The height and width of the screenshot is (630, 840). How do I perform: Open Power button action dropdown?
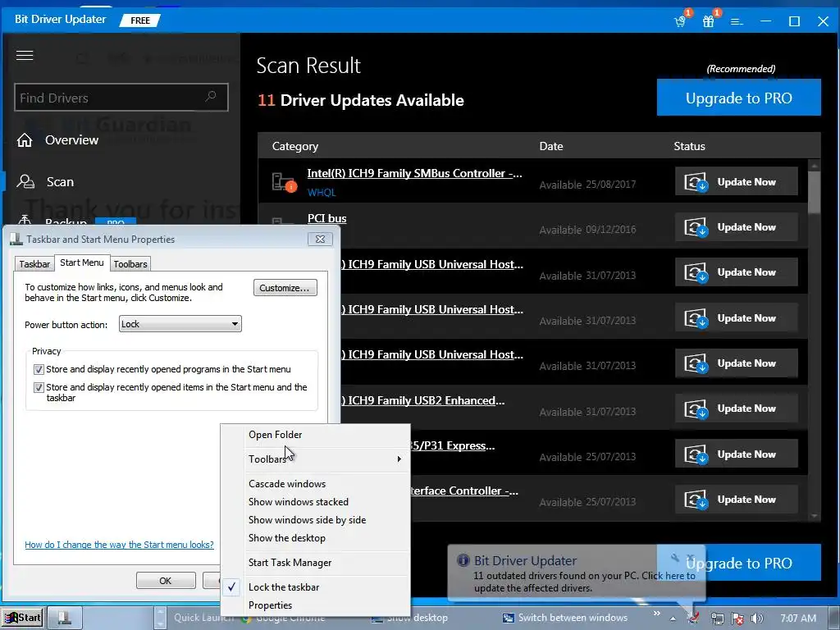[180, 323]
